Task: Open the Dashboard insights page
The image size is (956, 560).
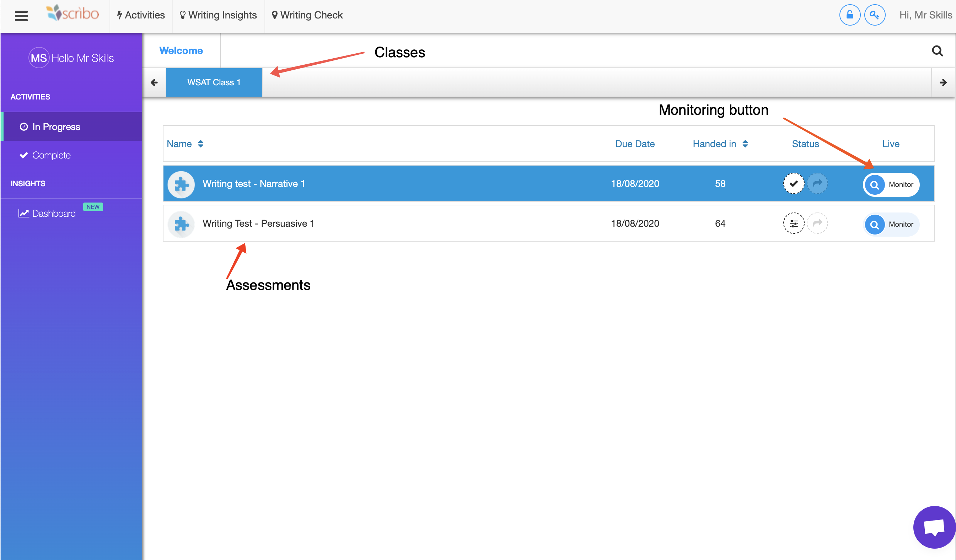Action: point(47,213)
